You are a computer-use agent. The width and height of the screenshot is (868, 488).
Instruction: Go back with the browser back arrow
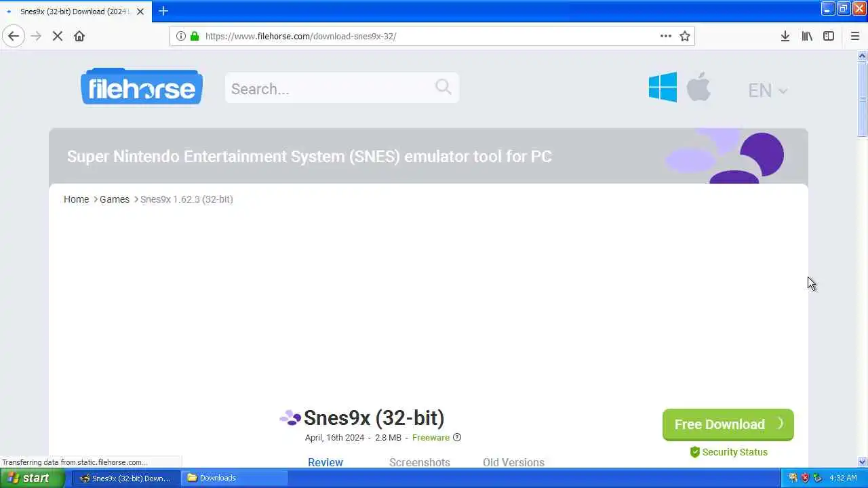[x=14, y=36]
